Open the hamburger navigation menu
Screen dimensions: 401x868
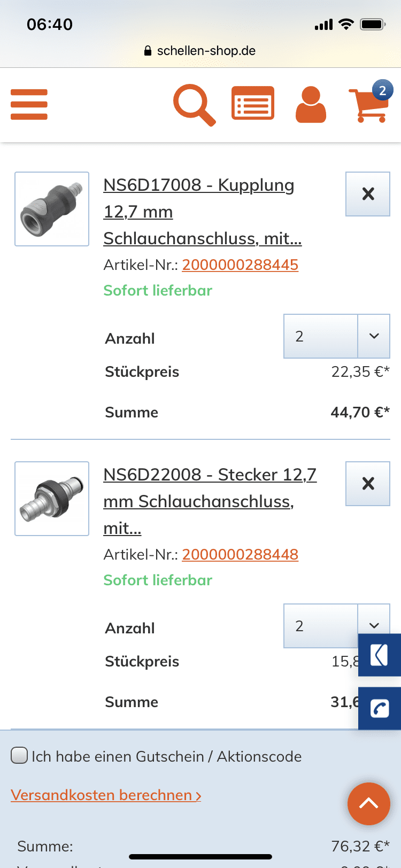point(29,104)
